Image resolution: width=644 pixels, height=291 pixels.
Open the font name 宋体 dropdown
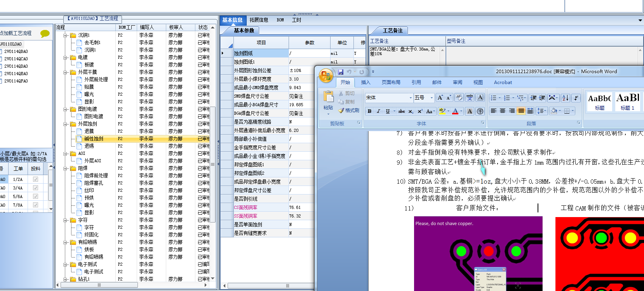pos(411,98)
